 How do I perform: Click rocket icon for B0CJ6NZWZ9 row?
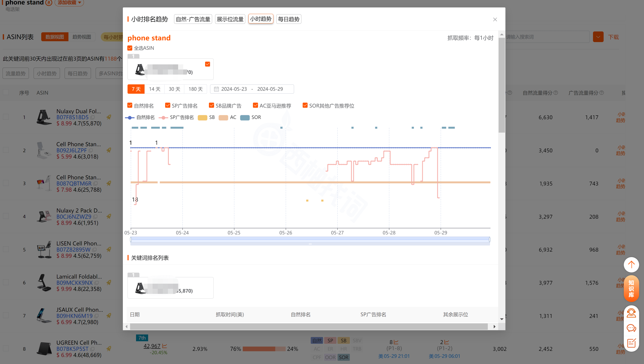[x=109, y=216]
